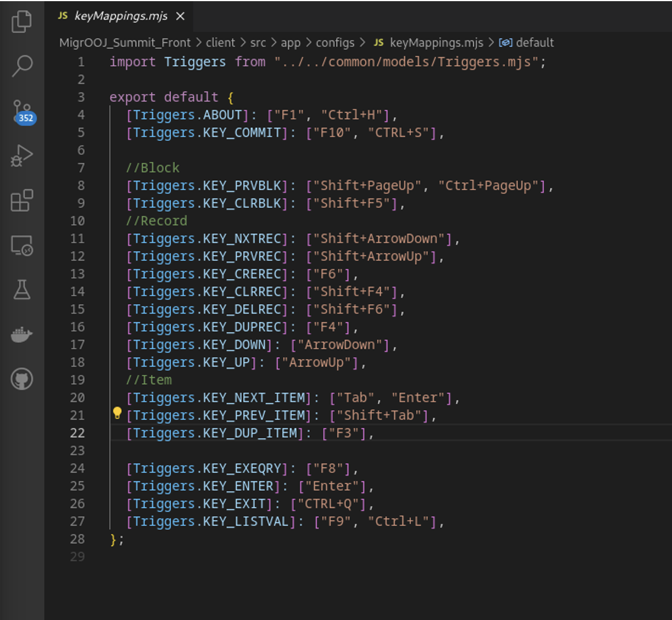This screenshot has height=620, width=672.
Task: Click line number 28 in the gutter
Action: tap(77, 539)
